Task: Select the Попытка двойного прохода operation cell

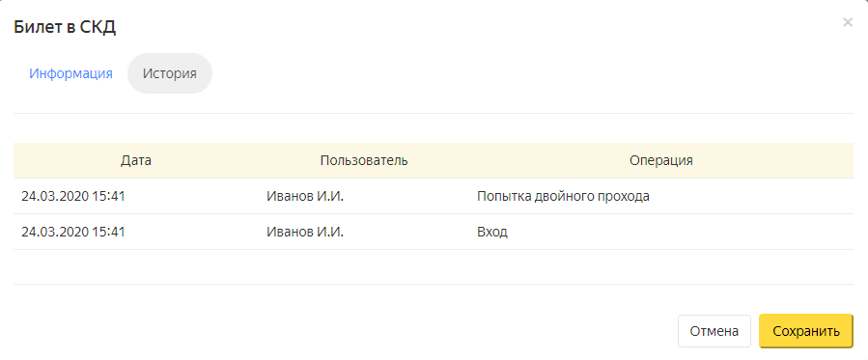Action: [x=563, y=196]
